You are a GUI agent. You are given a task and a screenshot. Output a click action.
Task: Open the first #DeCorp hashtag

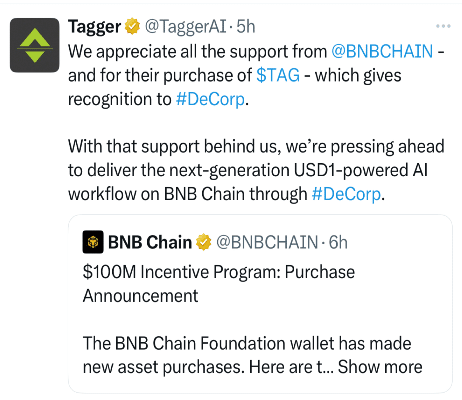tap(210, 99)
